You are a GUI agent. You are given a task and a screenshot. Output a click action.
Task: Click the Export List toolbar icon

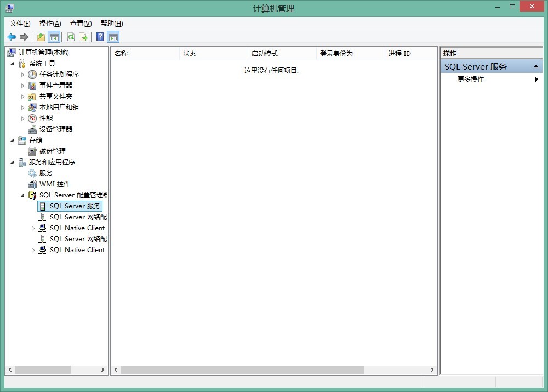[83, 37]
